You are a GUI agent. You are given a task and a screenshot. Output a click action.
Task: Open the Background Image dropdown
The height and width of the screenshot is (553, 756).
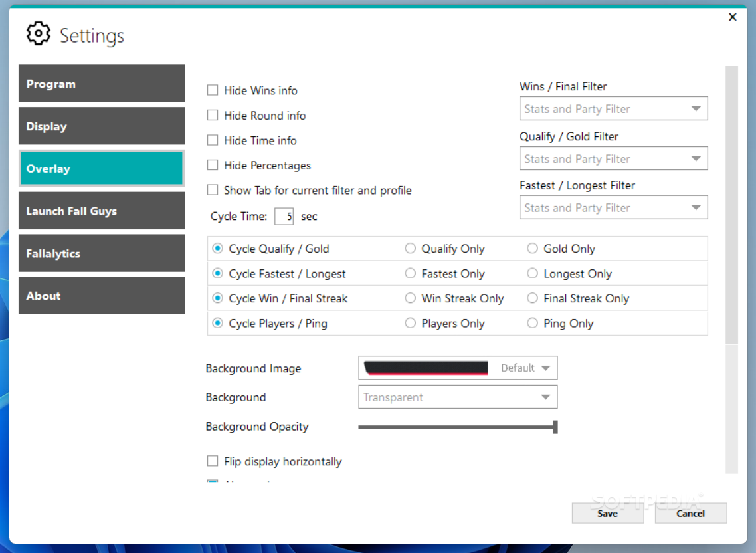click(x=458, y=368)
